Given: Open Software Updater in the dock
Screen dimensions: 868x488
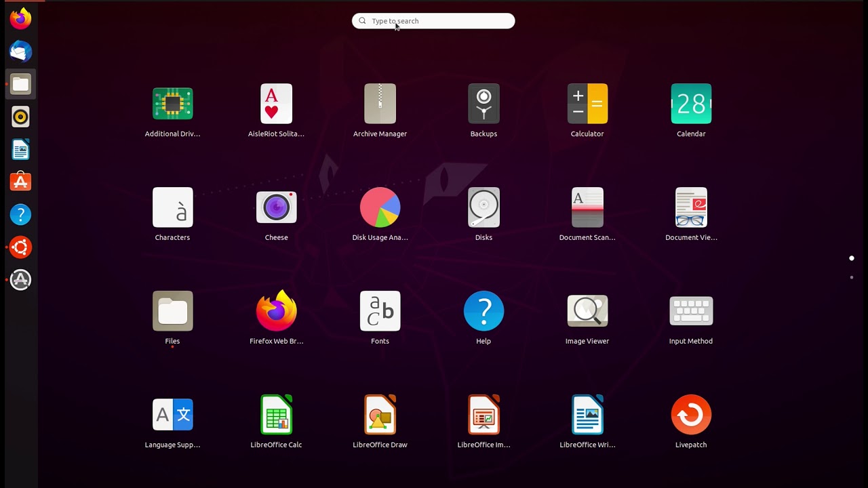Looking at the screenshot, I should click(x=20, y=279).
